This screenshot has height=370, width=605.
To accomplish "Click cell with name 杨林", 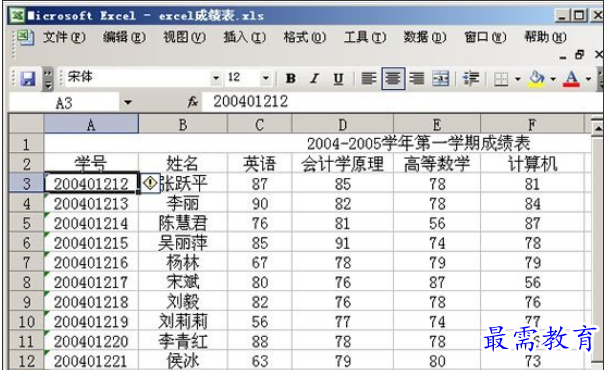I will tap(183, 262).
